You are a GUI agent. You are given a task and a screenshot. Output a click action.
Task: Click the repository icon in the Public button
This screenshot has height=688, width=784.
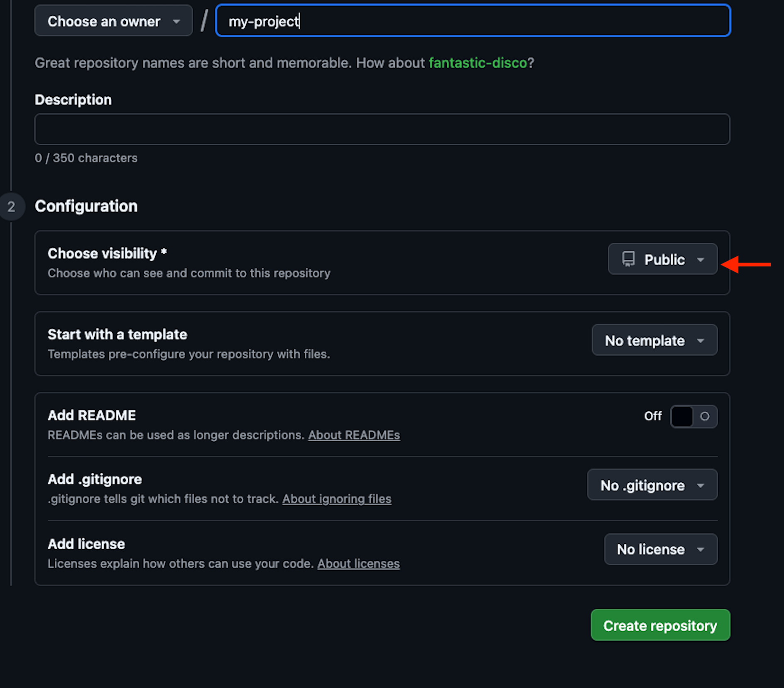(x=628, y=259)
